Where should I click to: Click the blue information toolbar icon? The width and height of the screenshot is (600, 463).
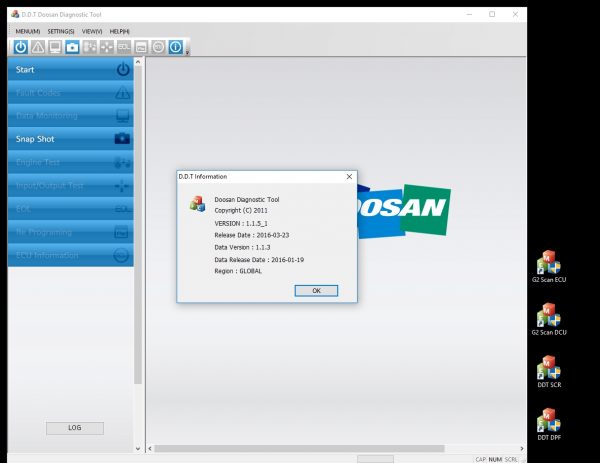tap(176, 47)
